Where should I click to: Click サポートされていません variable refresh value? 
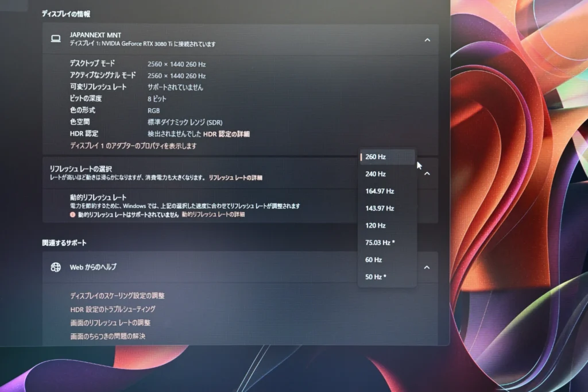point(175,87)
